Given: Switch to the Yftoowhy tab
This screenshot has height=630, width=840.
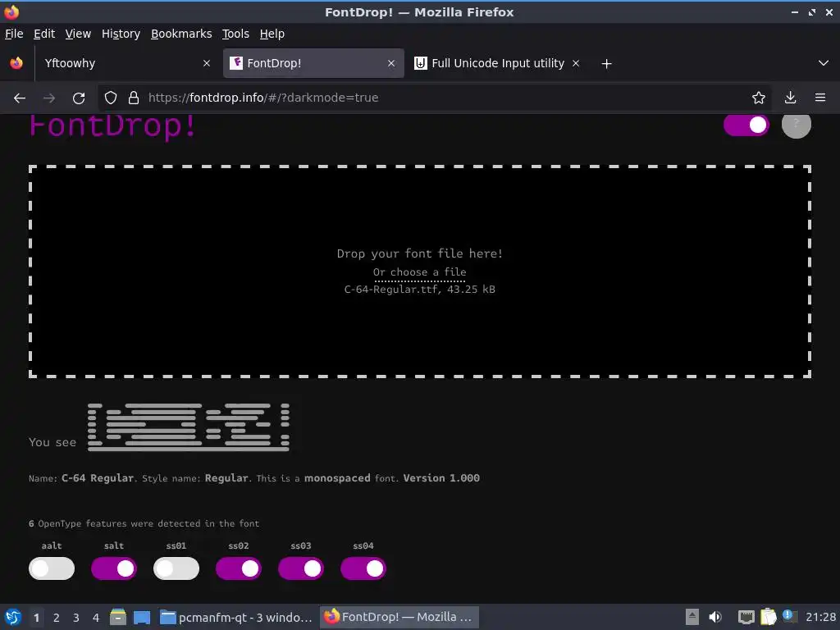Looking at the screenshot, I should (x=126, y=63).
